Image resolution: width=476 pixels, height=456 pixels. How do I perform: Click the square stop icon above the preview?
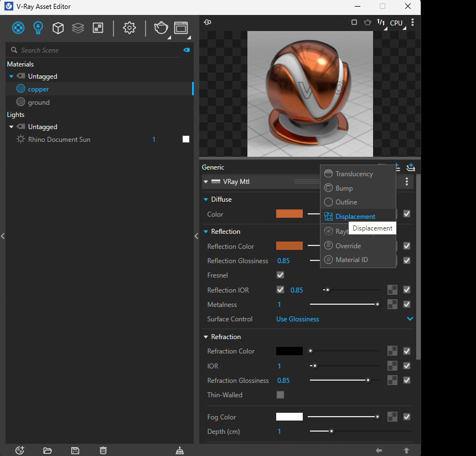354,22
